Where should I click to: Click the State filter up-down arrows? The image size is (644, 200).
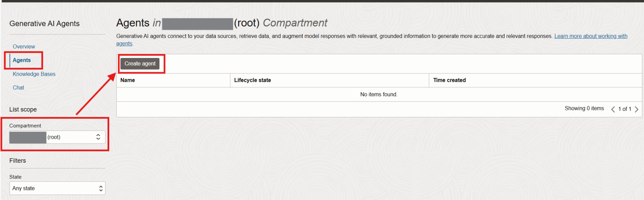click(101, 188)
